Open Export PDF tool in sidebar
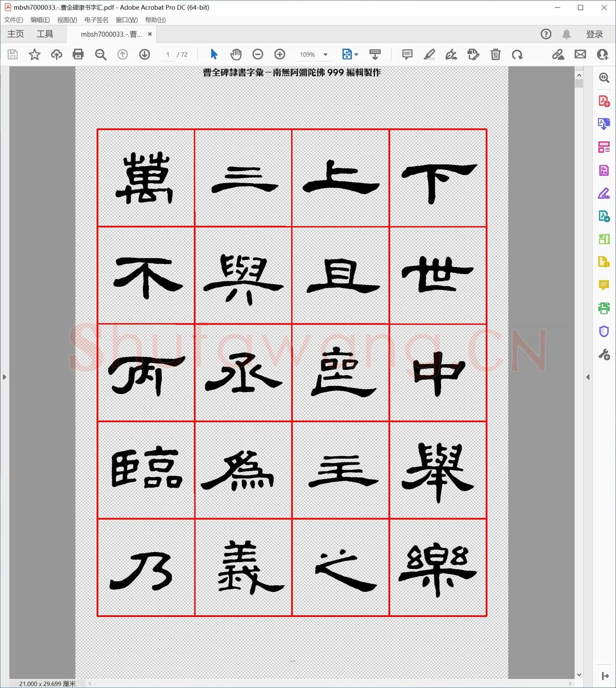The height and width of the screenshot is (688, 616). click(x=604, y=124)
